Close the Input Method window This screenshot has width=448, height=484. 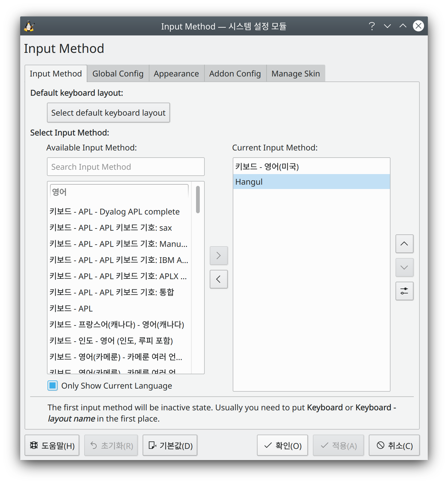(418, 26)
